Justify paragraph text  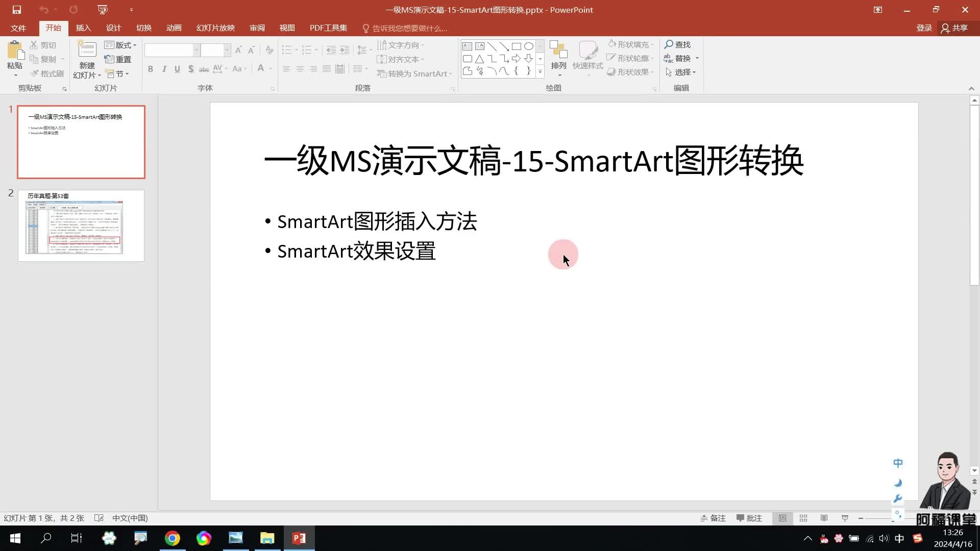pos(327,69)
